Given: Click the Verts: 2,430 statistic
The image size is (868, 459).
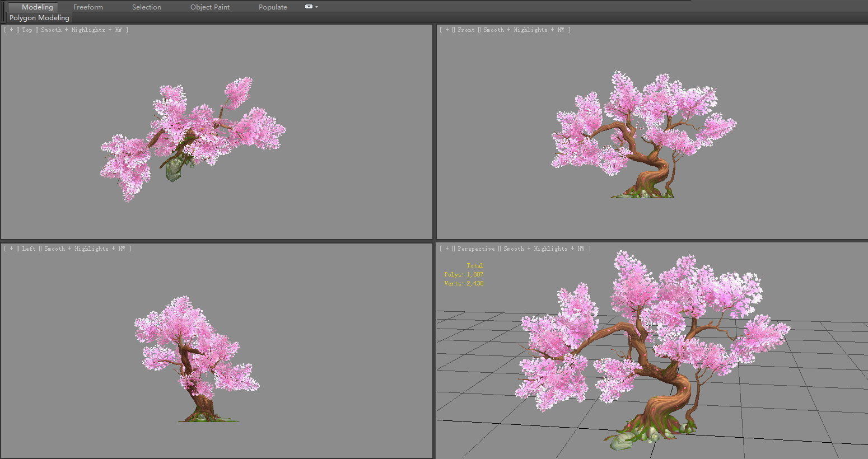Looking at the screenshot, I should pyautogui.click(x=464, y=283).
